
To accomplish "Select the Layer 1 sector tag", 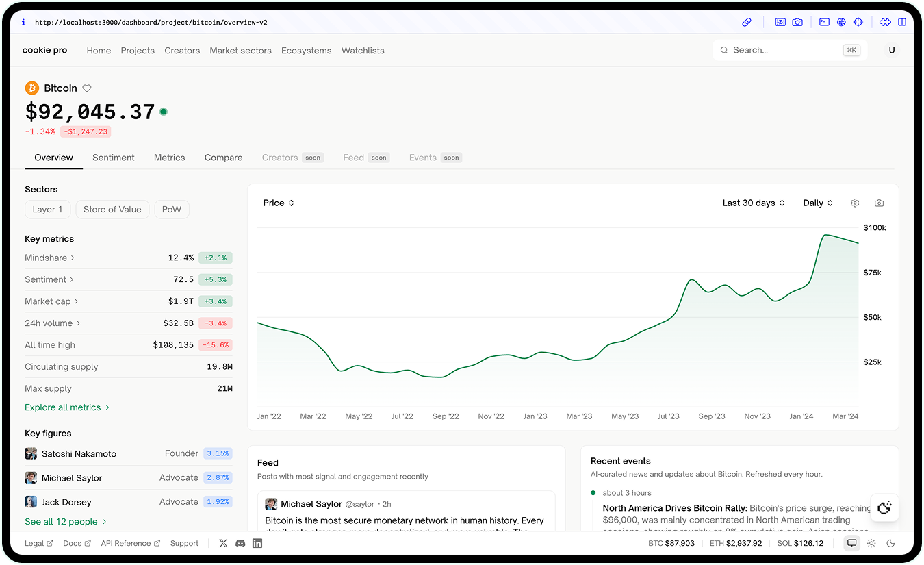I will click(47, 210).
